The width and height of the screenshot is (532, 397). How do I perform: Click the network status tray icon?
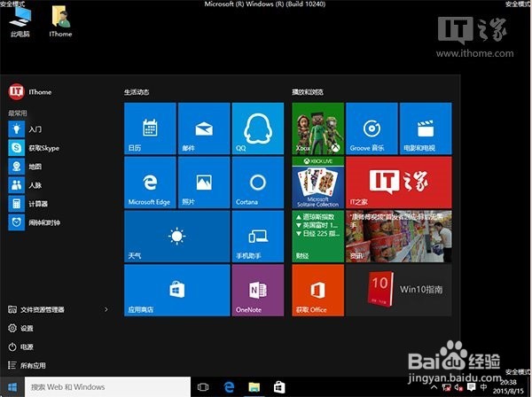(447, 387)
